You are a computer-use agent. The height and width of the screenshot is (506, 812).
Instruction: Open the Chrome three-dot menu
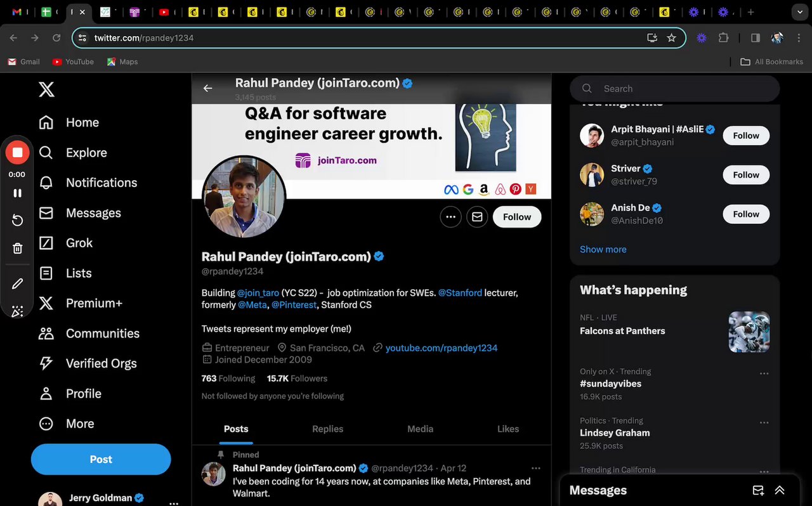(x=798, y=38)
